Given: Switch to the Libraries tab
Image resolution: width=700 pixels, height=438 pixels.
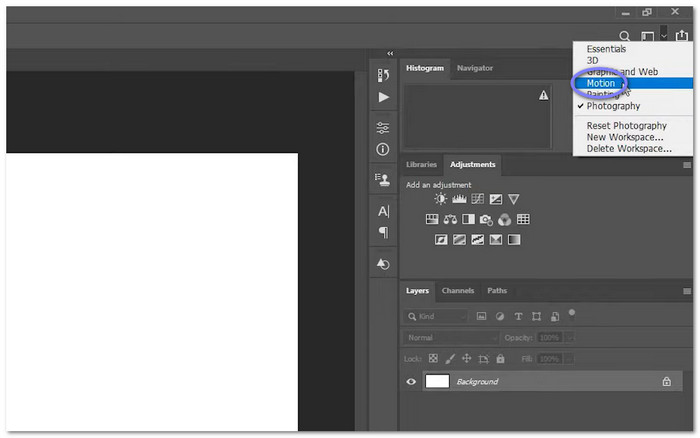Looking at the screenshot, I should pos(421,165).
